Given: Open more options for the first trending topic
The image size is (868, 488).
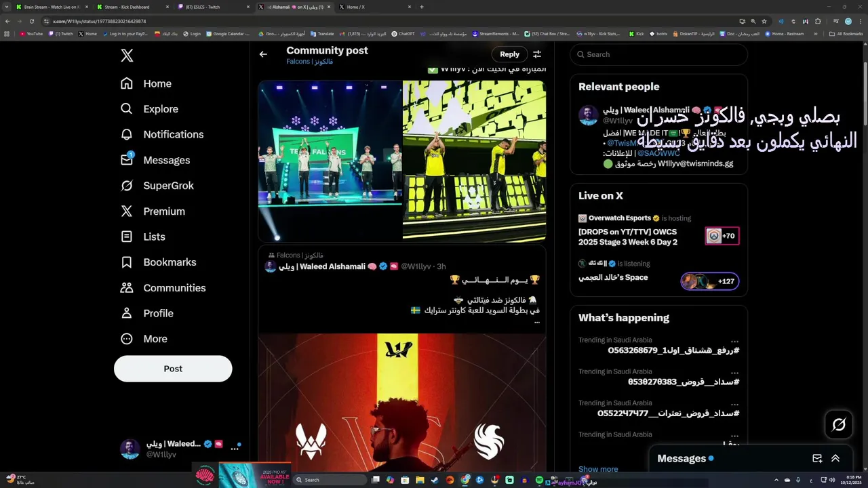Looking at the screenshot, I should tap(734, 341).
